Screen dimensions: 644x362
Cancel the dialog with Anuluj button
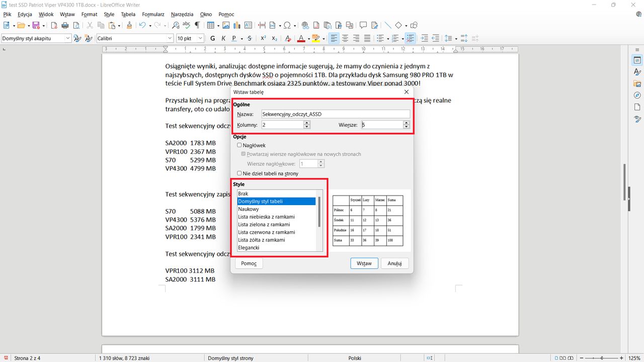394,263
